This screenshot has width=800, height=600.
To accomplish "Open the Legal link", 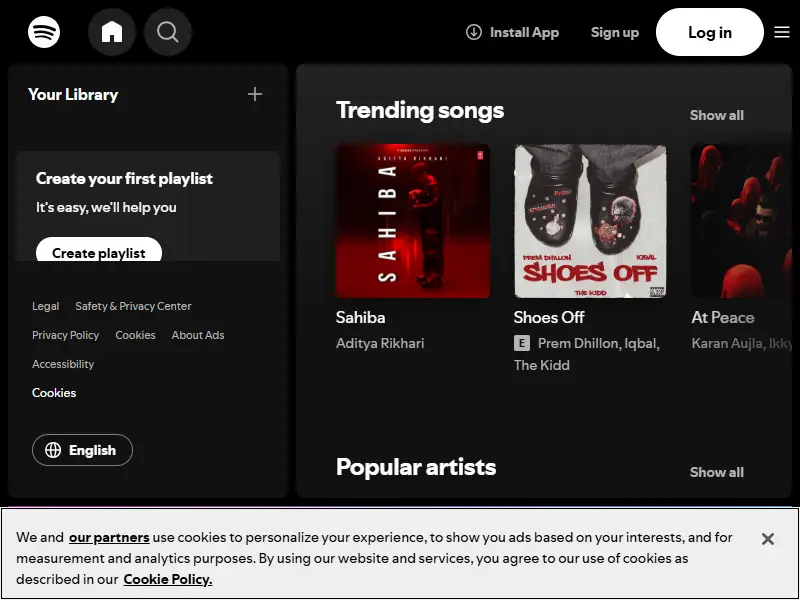I will (45, 306).
